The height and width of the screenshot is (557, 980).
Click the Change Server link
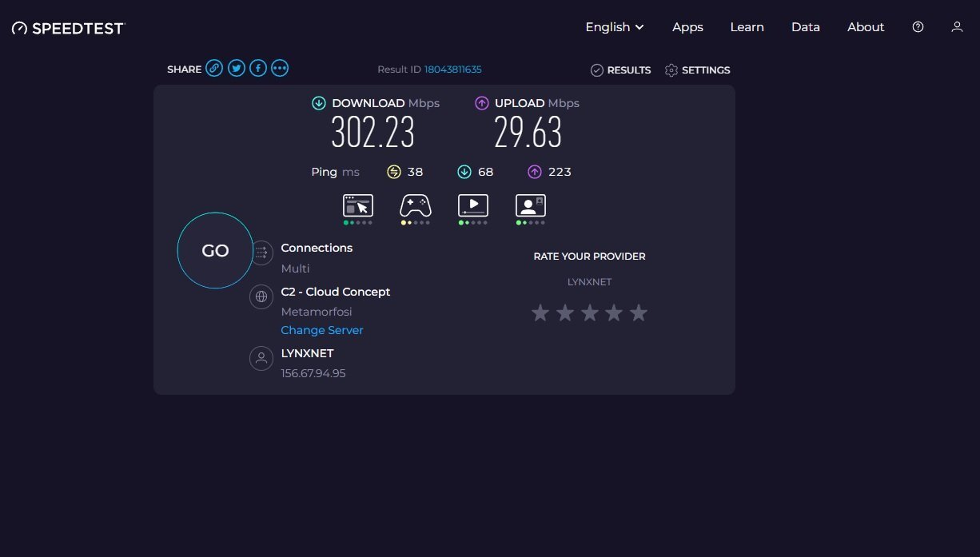322,330
